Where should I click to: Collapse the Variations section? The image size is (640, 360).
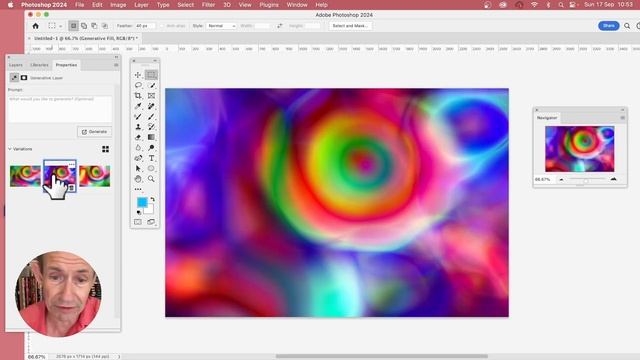tap(10, 149)
